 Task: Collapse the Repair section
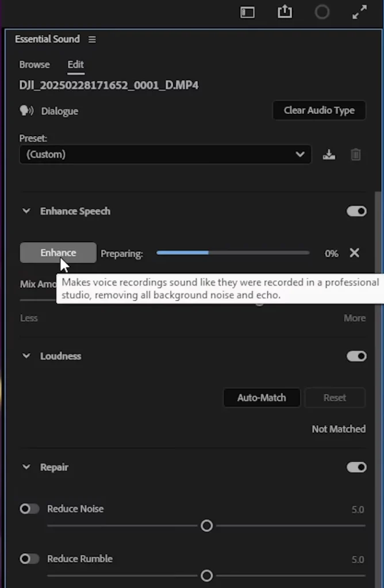click(x=26, y=467)
